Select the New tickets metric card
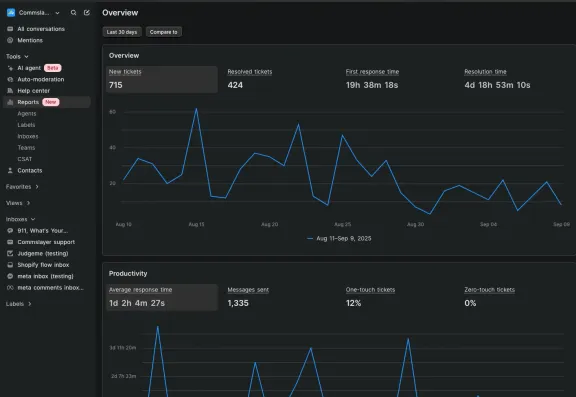The height and width of the screenshot is (397, 576). (x=162, y=79)
